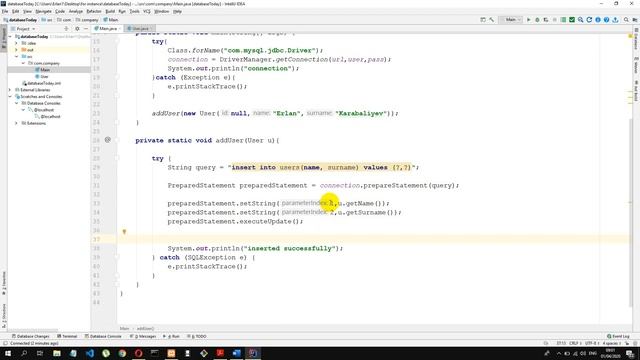The image size is (640, 360).
Task: Run the Main configuration with the green play icon
Action: tap(529, 20)
